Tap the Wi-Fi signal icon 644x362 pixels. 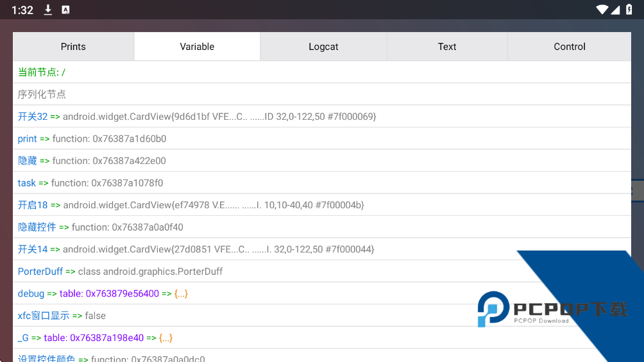(602, 10)
